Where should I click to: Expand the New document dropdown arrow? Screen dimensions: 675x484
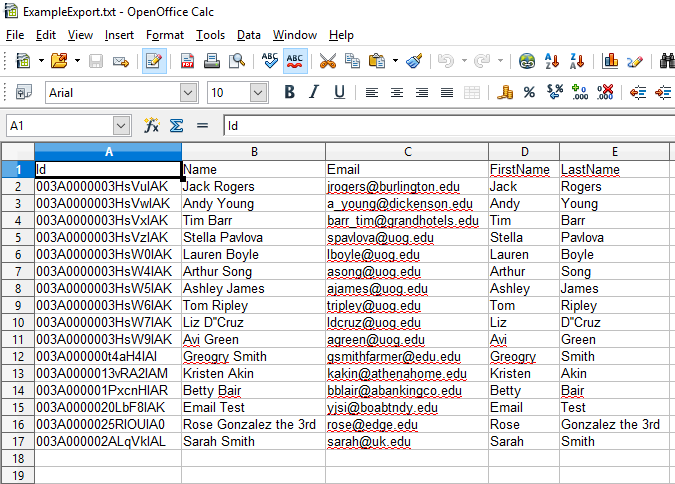[41, 61]
